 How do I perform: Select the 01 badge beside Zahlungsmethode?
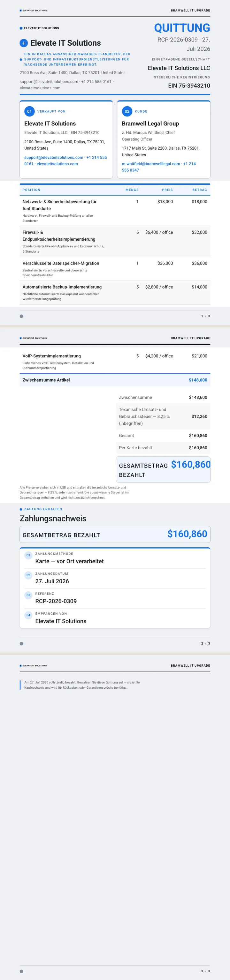tap(28, 556)
